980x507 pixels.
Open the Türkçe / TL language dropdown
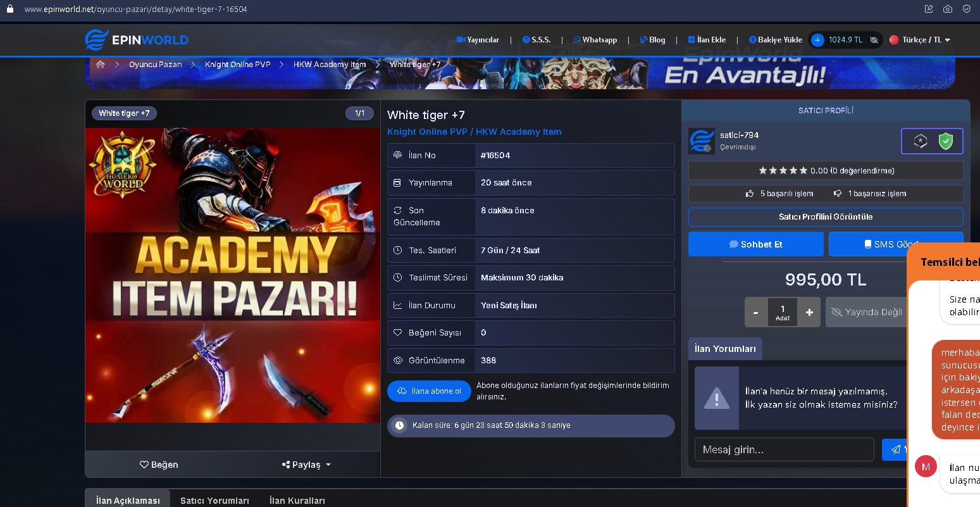(920, 40)
